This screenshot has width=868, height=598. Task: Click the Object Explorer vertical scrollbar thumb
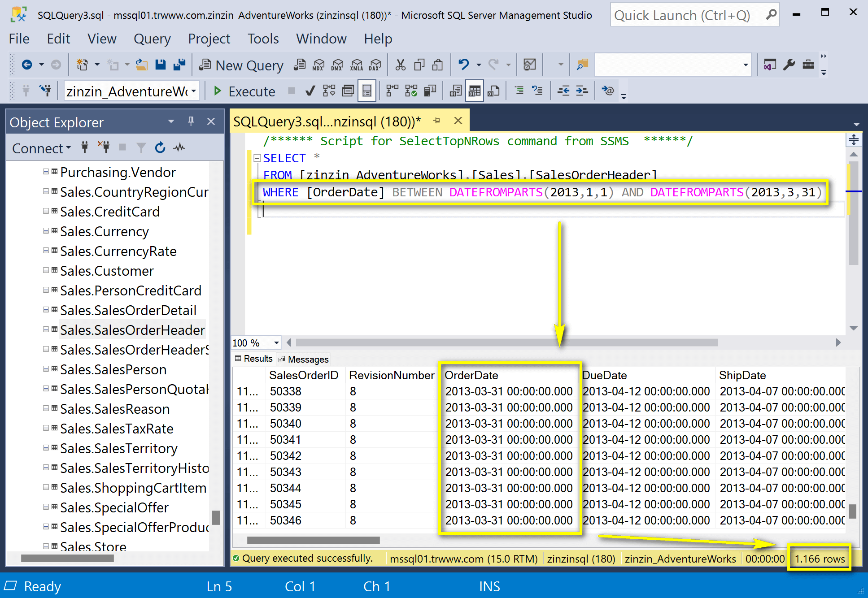coord(216,518)
